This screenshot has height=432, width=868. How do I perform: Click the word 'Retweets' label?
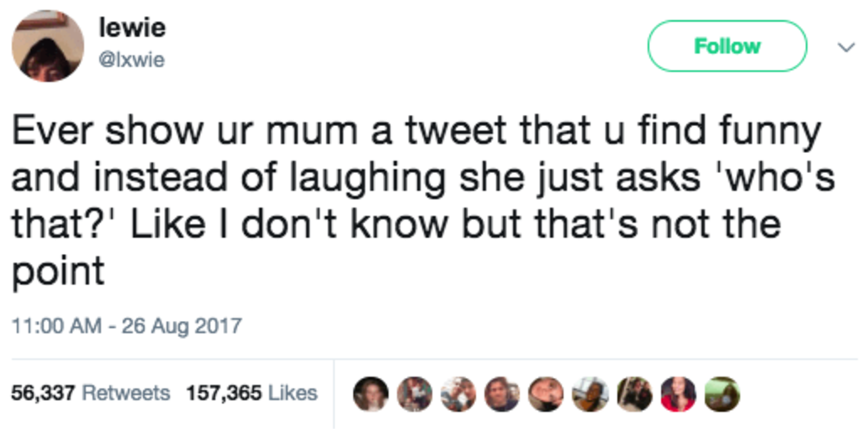pos(126,392)
